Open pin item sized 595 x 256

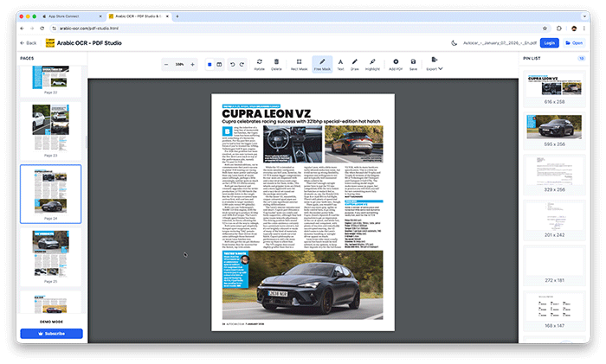click(x=554, y=131)
